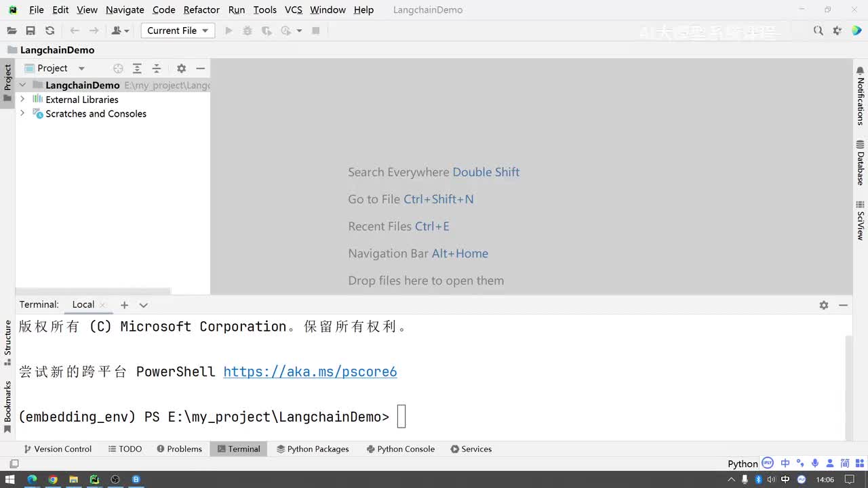Click the colorful JetBrains icon at toolbar's right end
This screenshot has width=868, height=488.
(x=855, y=30)
